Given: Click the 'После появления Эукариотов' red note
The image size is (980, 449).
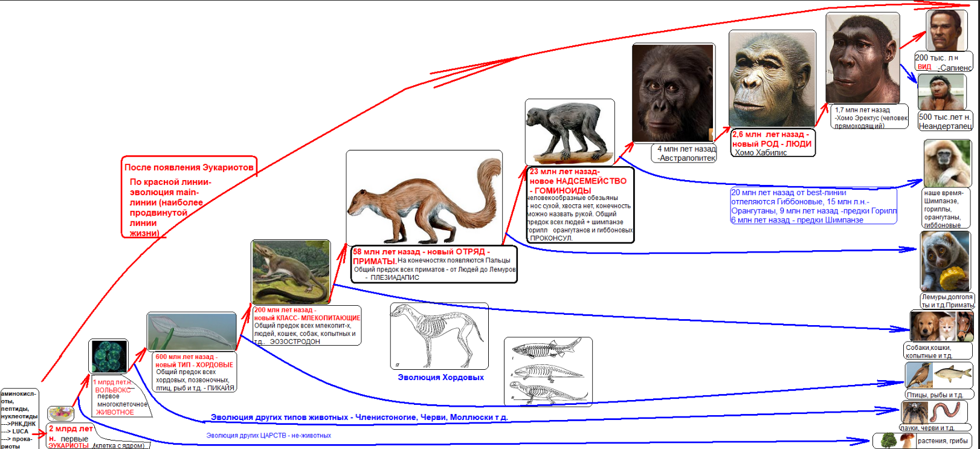Looking at the screenshot, I should point(189,167).
